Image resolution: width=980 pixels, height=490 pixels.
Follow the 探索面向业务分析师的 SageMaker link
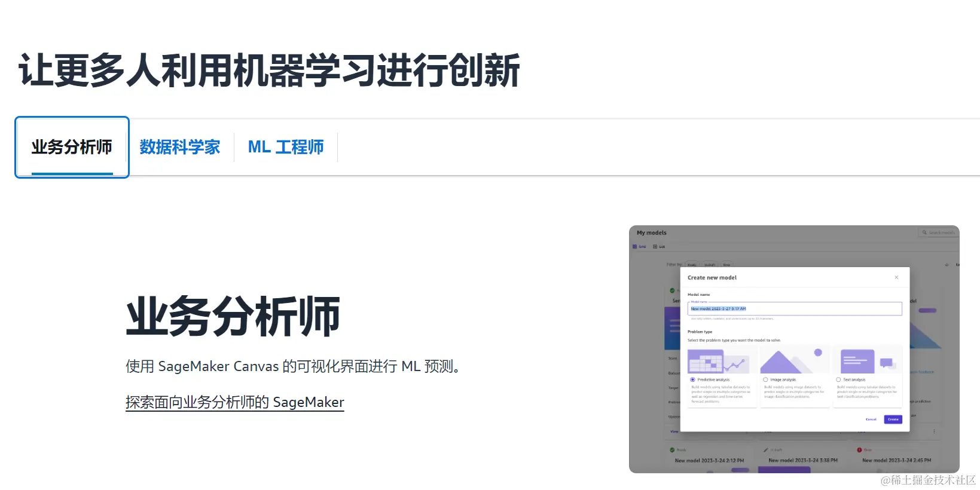[x=235, y=402]
